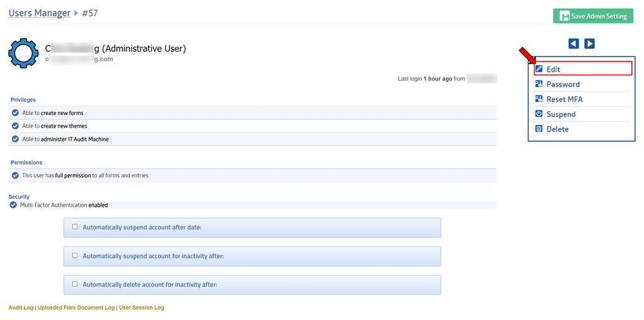Open the Users Manager breadcrumb link

[39, 13]
